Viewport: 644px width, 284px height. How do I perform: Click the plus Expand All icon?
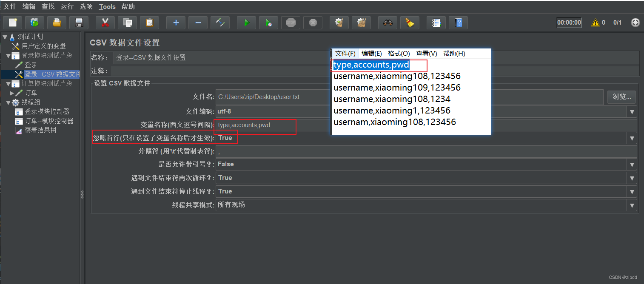tap(176, 23)
